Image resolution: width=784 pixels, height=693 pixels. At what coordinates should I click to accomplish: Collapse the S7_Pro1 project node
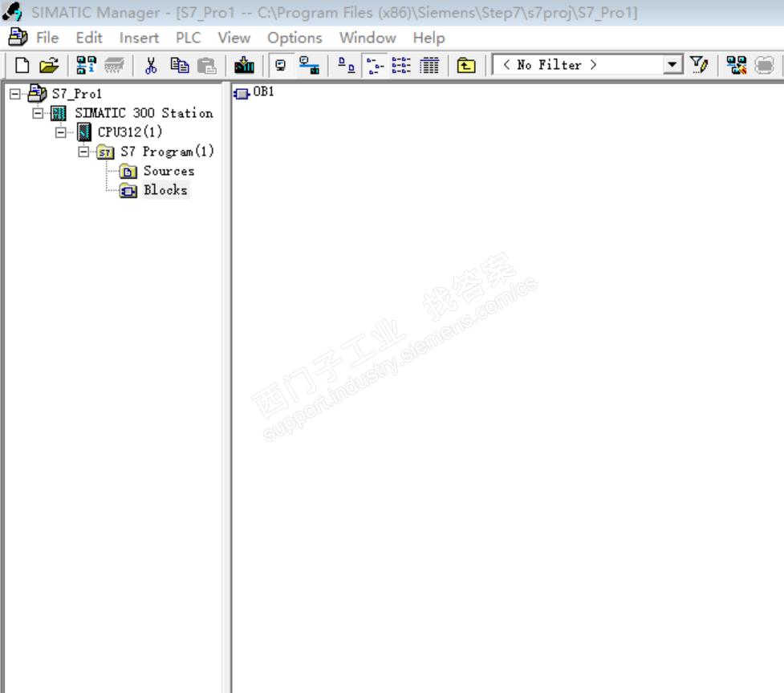tap(15, 94)
